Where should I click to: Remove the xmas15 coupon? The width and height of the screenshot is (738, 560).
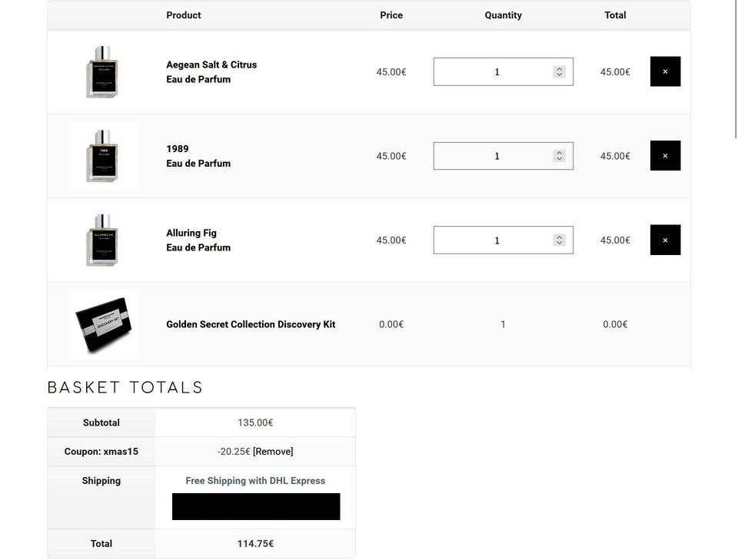point(273,452)
